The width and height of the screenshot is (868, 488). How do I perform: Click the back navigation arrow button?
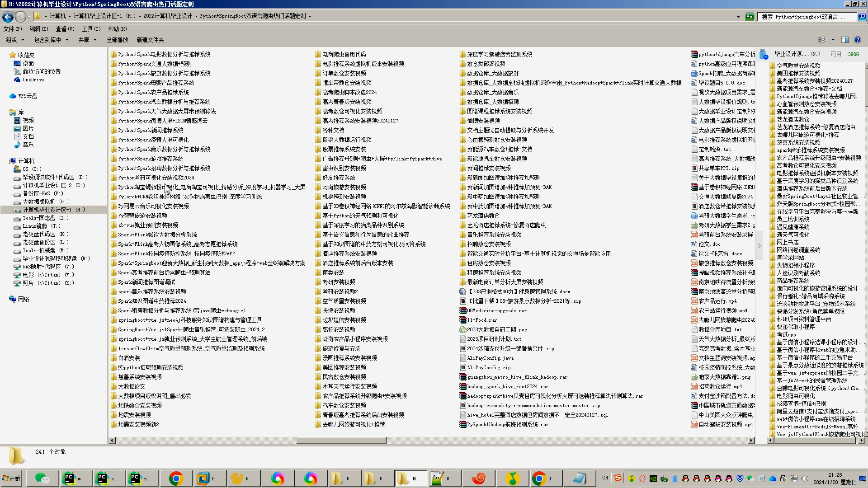click(8, 17)
